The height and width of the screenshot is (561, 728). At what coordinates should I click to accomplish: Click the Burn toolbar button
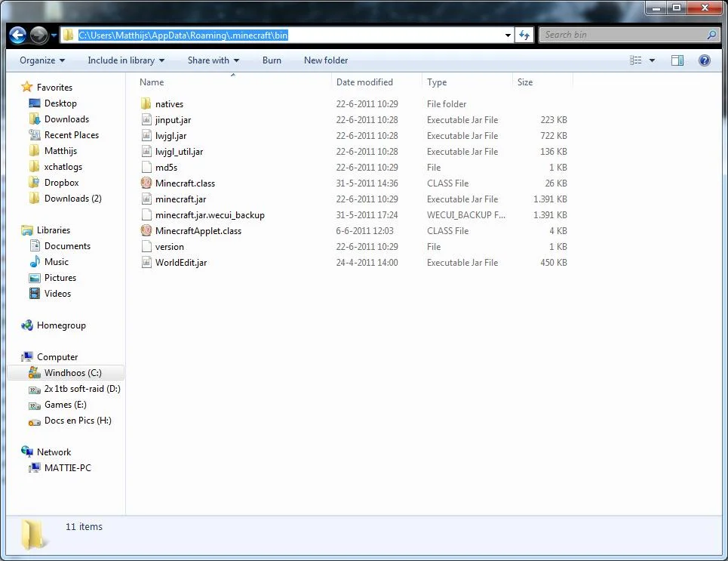point(272,60)
